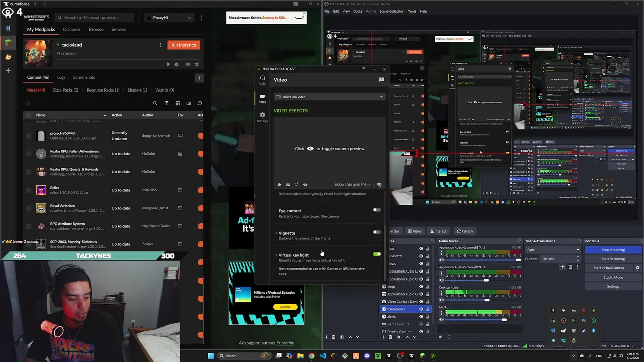The width and height of the screenshot is (644, 362).
Task: Click the NVIDIA Broadcast feedback icon
Action: tap(381, 80)
